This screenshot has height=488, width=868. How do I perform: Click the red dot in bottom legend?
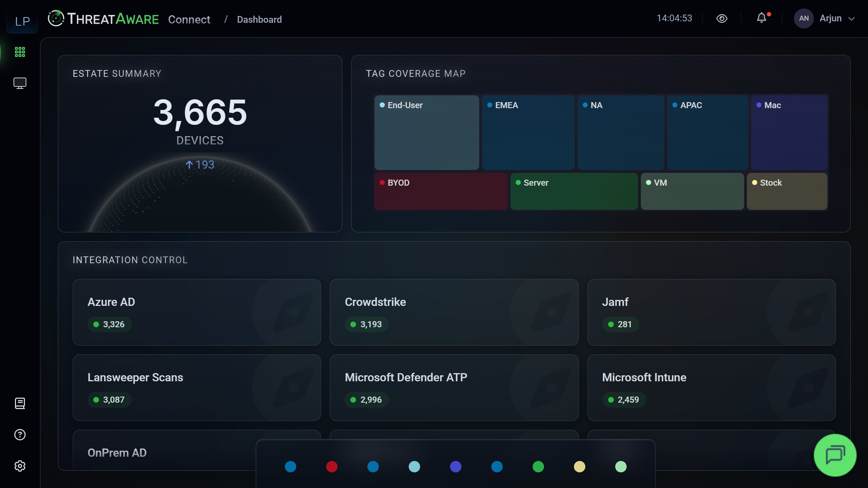click(331, 467)
